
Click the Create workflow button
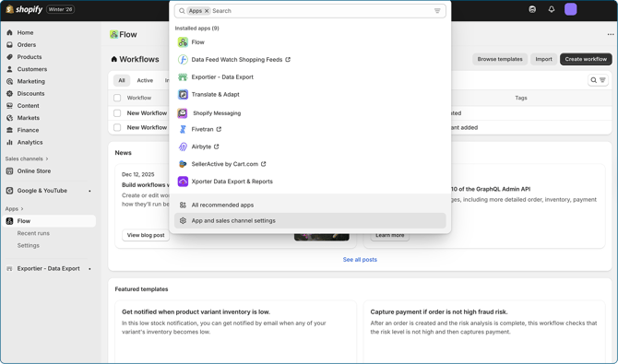click(x=586, y=60)
